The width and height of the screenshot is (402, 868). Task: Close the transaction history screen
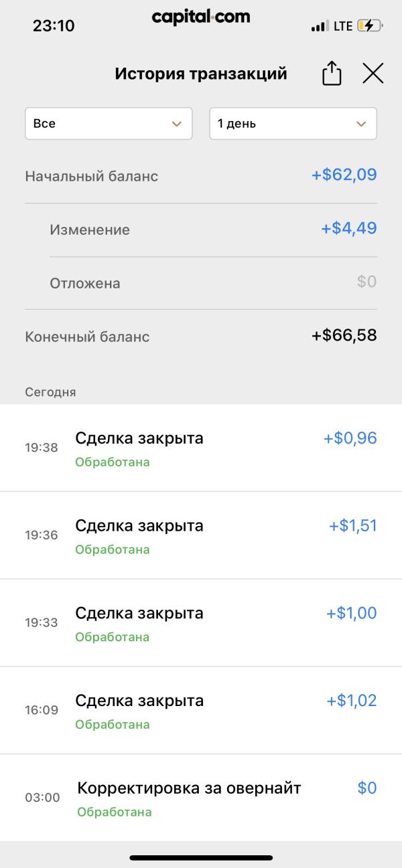click(373, 74)
